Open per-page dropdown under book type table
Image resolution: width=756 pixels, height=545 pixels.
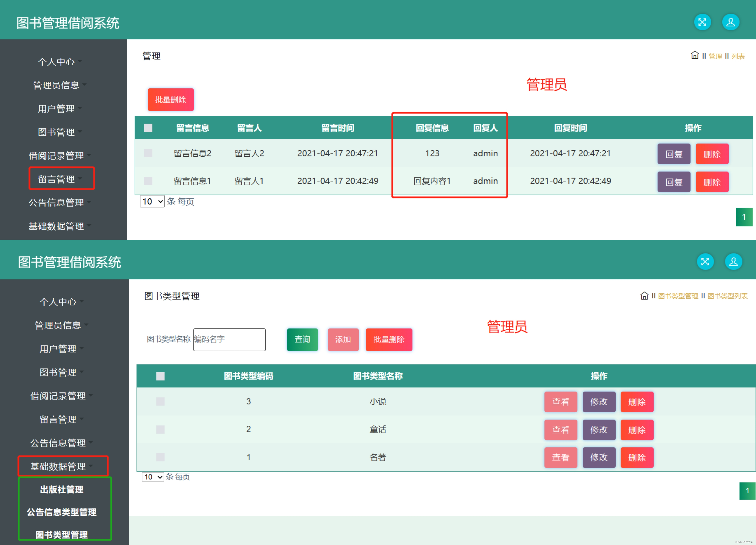pyautogui.click(x=153, y=477)
